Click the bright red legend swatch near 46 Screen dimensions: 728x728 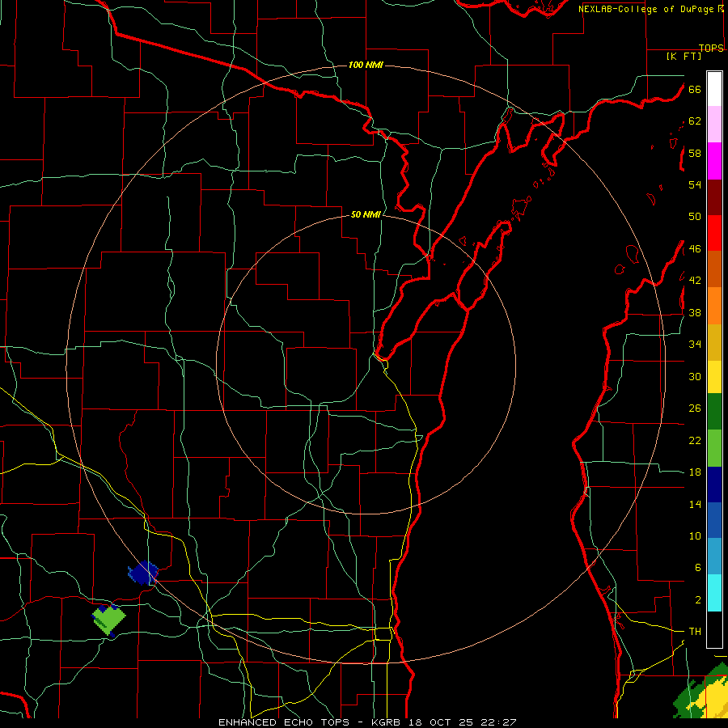[714, 233]
